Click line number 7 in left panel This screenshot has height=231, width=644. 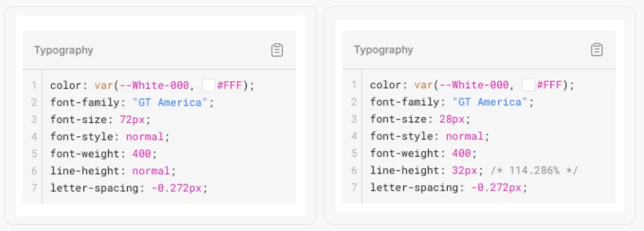[x=34, y=188]
